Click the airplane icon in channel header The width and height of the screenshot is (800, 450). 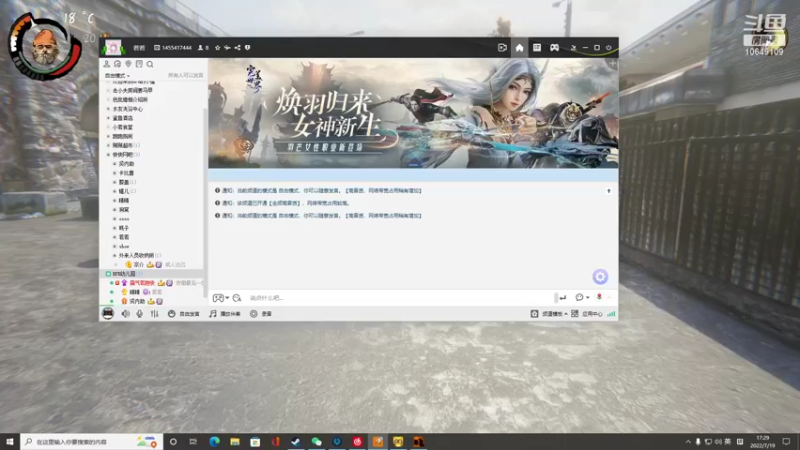pyautogui.click(x=227, y=47)
